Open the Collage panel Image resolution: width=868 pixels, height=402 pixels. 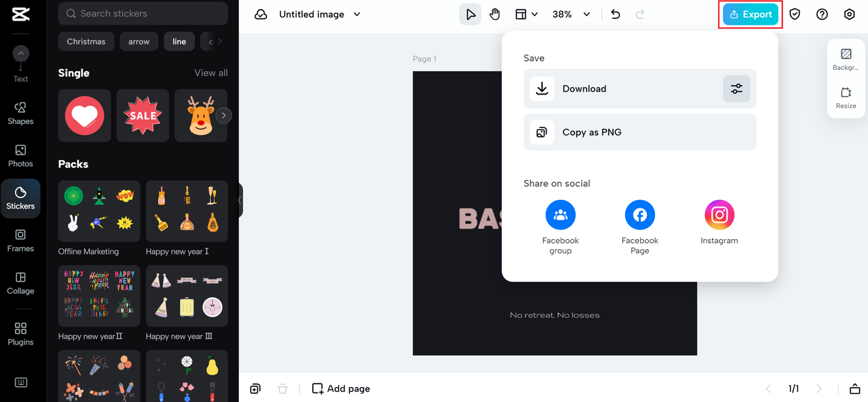pyautogui.click(x=21, y=283)
